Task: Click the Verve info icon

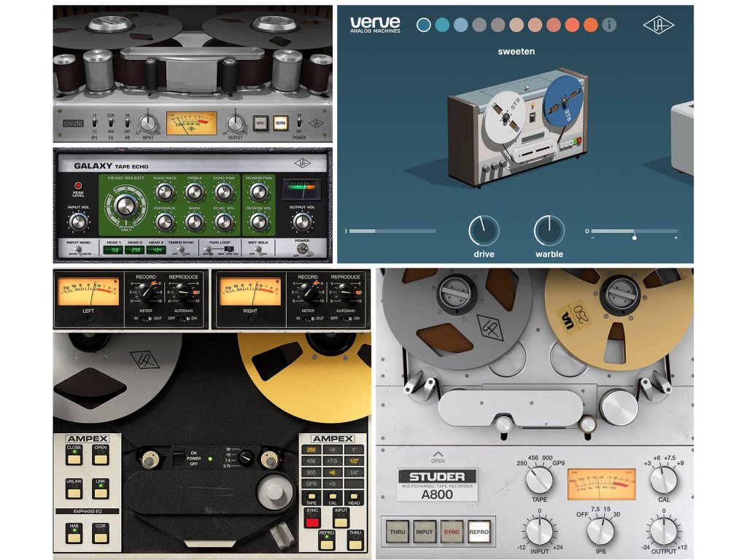Action: 610,25
